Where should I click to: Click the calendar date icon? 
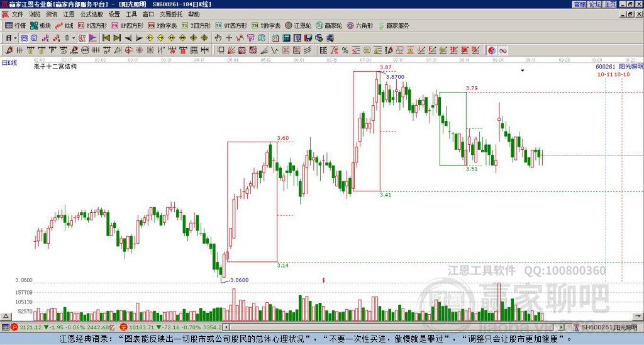click(275, 38)
